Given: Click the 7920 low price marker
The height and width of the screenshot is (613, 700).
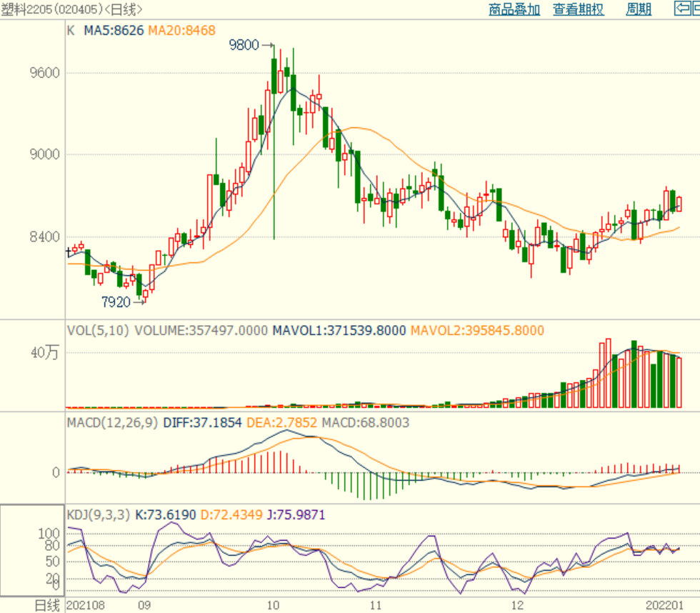Looking at the screenshot, I should point(116,302).
